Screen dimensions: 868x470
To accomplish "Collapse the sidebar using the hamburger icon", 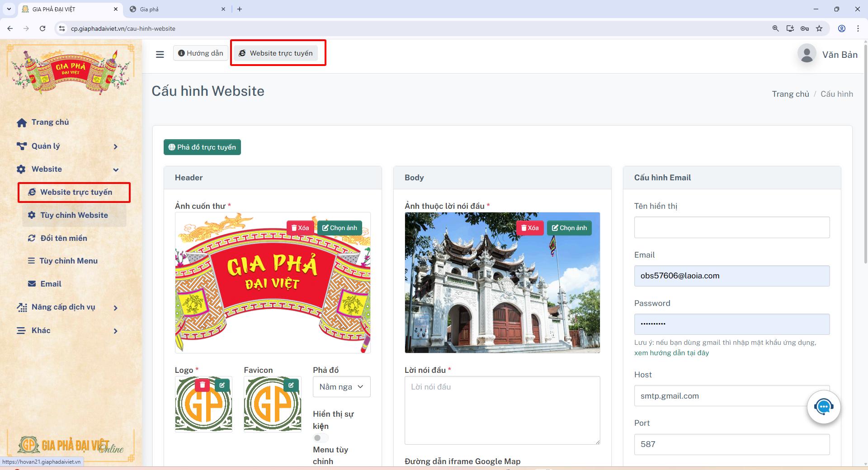I will coord(160,54).
